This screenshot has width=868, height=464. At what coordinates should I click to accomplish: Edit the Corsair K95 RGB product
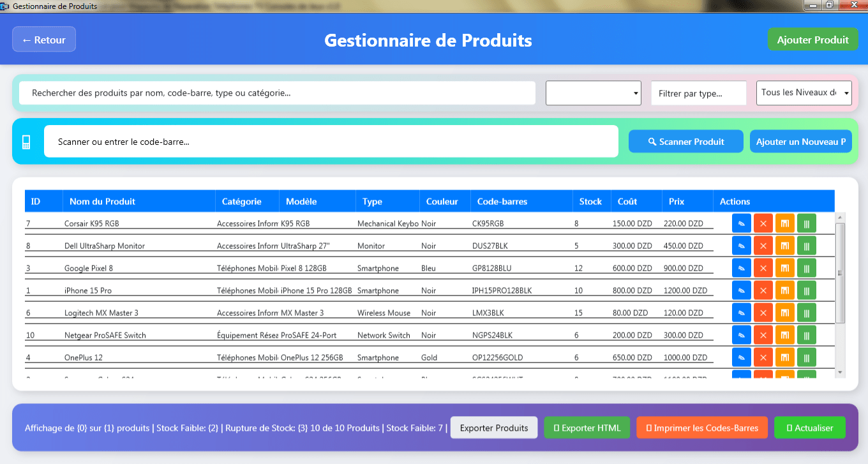coord(741,223)
